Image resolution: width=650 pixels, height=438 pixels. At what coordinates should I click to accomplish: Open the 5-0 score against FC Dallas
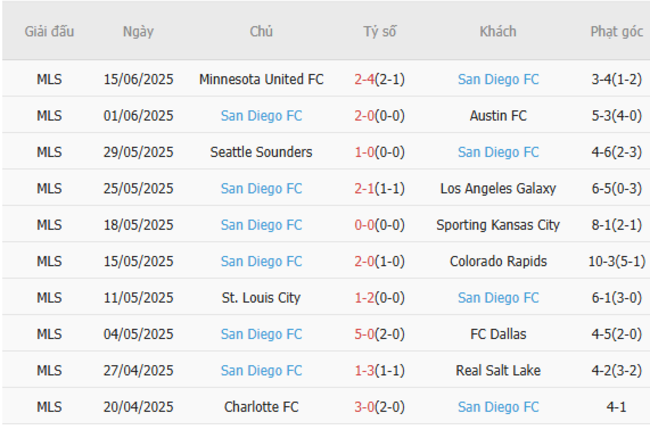(x=365, y=334)
